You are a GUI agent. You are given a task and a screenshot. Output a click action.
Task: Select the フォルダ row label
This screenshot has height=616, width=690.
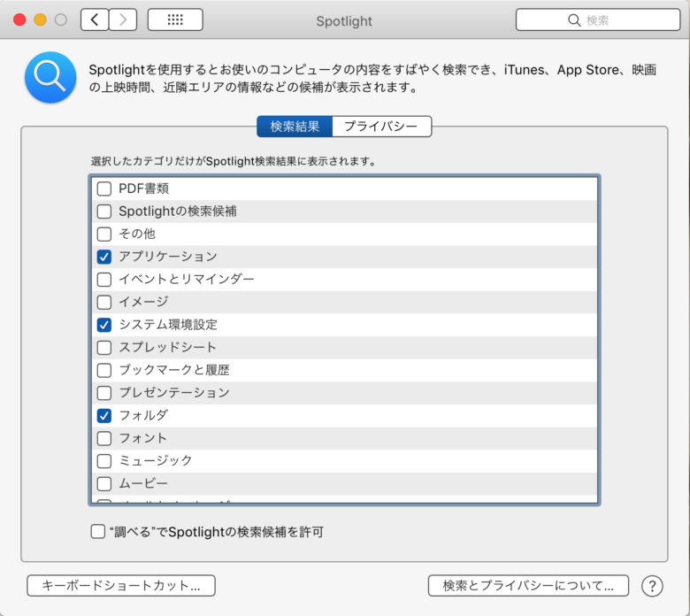(x=143, y=416)
